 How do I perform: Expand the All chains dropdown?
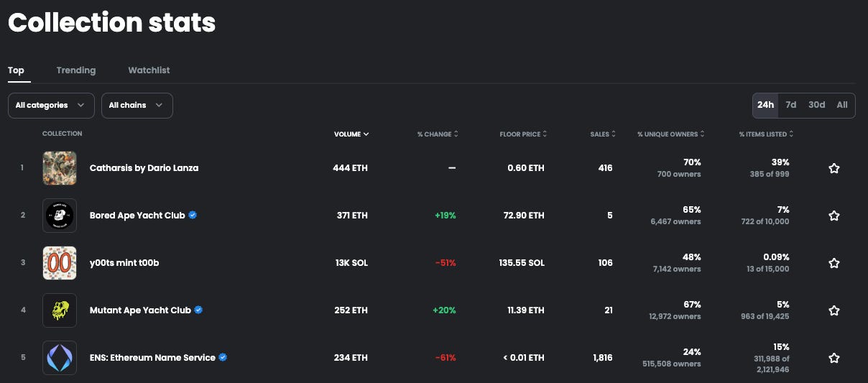click(137, 105)
